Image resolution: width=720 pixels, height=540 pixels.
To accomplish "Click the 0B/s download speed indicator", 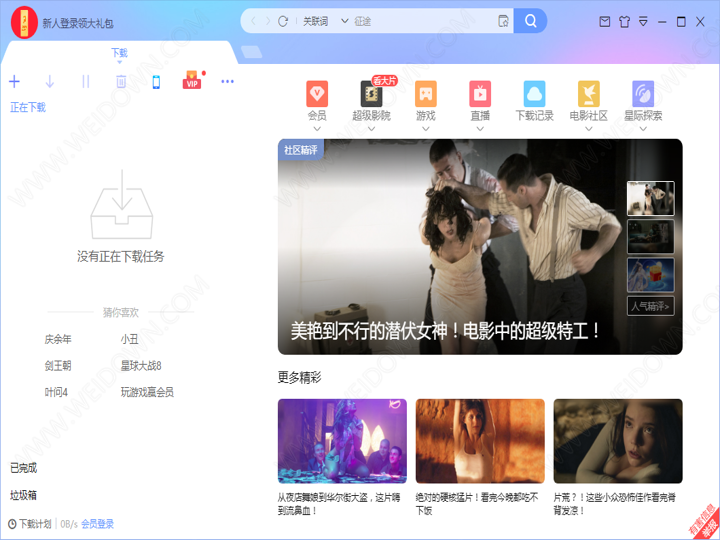I will tap(69, 524).
